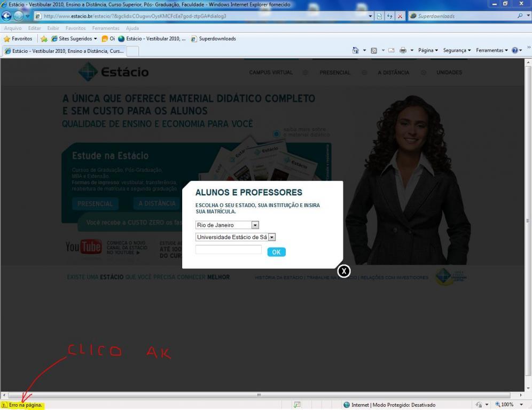Click the RSS Feeds icon
Screen dimensions: 532x410
tap(374, 50)
